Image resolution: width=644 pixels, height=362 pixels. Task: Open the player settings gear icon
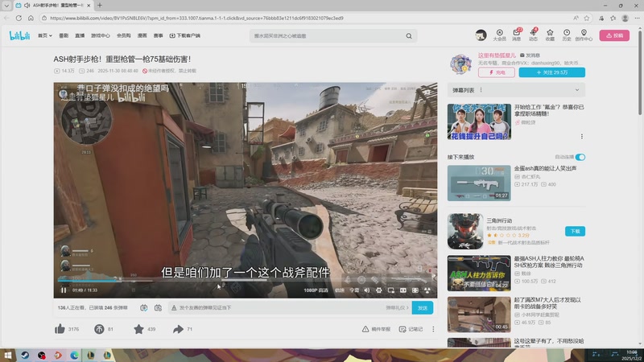click(x=378, y=290)
